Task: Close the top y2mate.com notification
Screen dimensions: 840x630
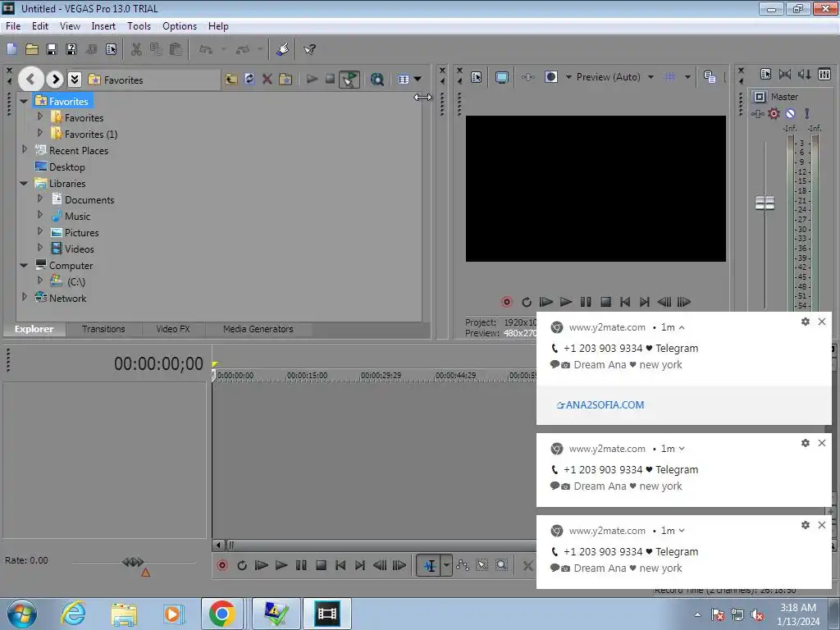Action: 822,322
